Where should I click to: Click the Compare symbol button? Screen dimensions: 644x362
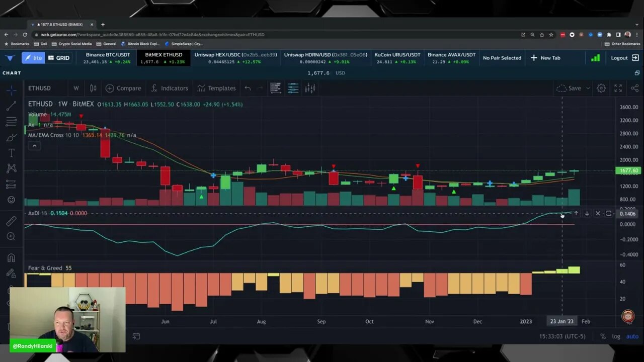pos(123,88)
